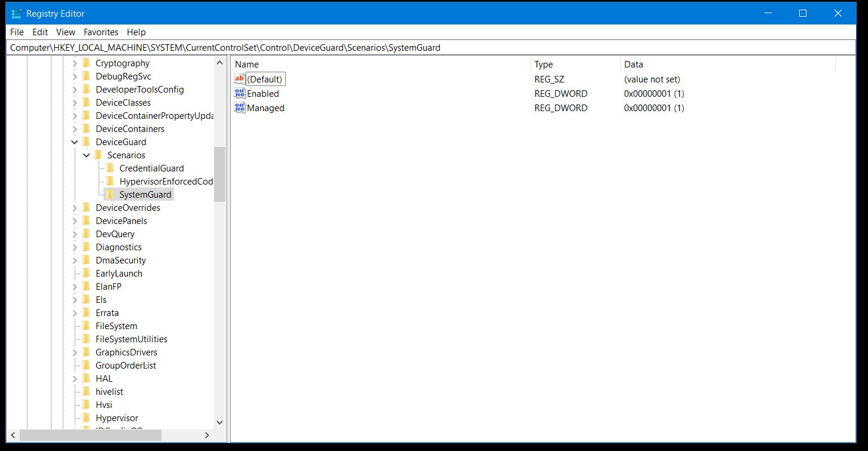The width and height of the screenshot is (868, 451).
Task: Select the DeviceContainers folder icon
Action: pyautogui.click(x=86, y=129)
